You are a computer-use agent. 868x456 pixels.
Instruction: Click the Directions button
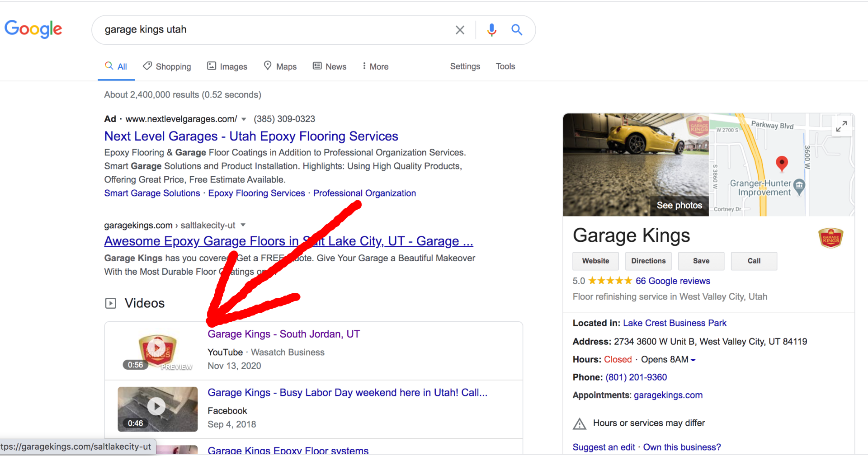pyautogui.click(x=648, y=261)
